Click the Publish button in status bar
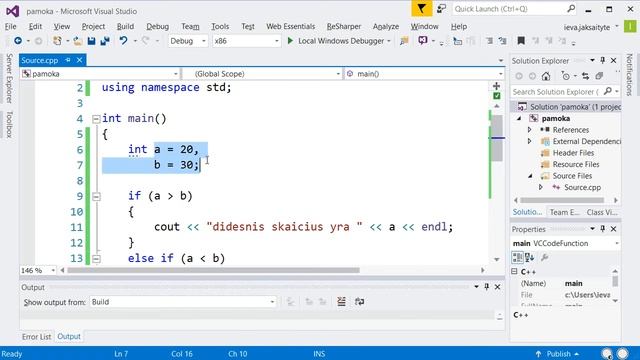Image resolution: width=640 pixels, height=360 pixels. [x=558, y=354]
